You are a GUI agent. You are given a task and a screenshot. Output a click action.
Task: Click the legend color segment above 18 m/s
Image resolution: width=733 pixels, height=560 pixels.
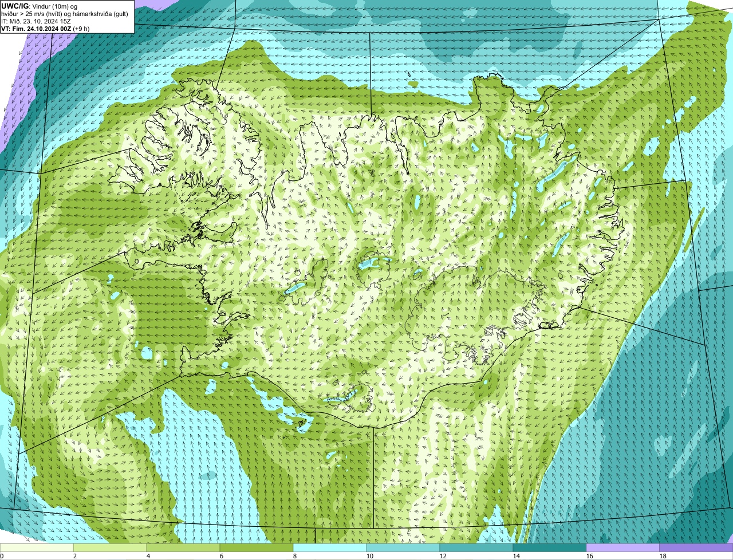coord(696,547)
